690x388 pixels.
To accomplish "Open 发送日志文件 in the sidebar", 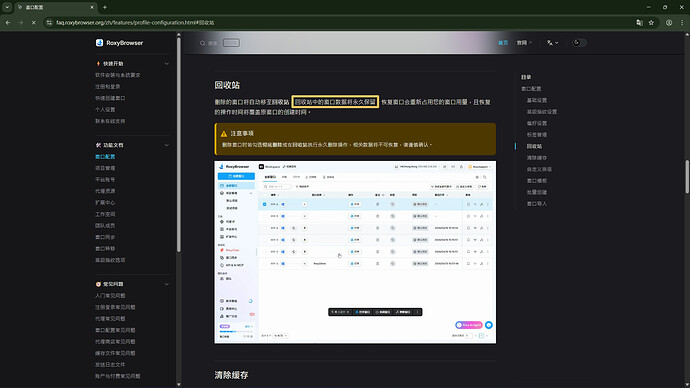I will [110, 365].
